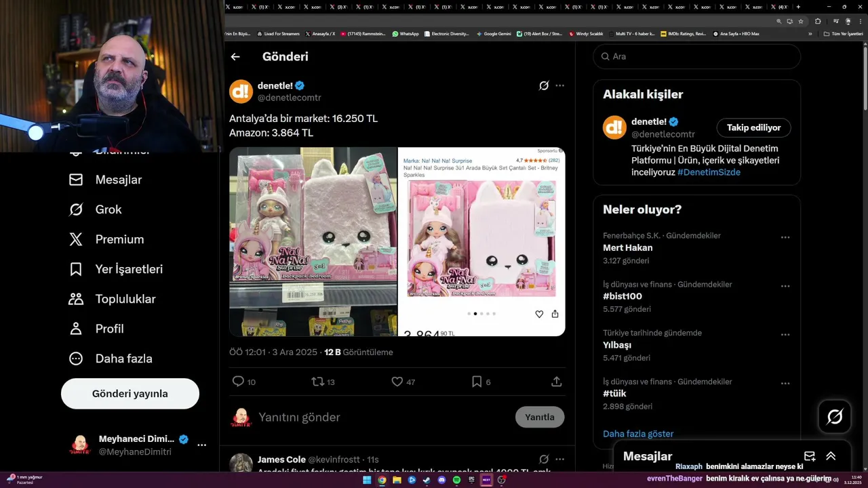Expand Daha fazla menu

[x=111, y=359]
